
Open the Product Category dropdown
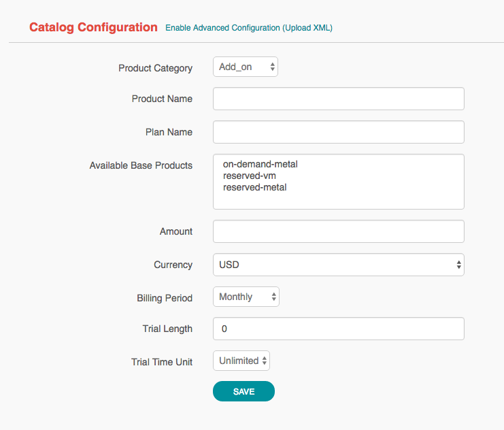point(245,67)
